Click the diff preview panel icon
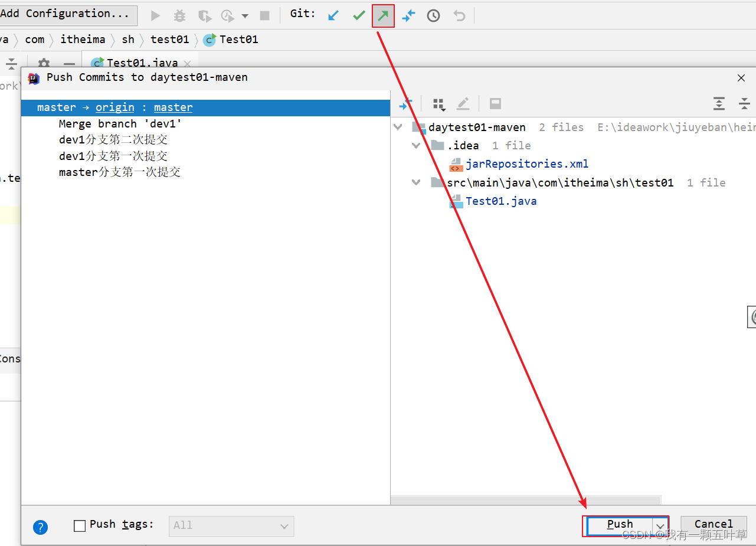Viewport: 756px width, 546px height. coord(496,104)
